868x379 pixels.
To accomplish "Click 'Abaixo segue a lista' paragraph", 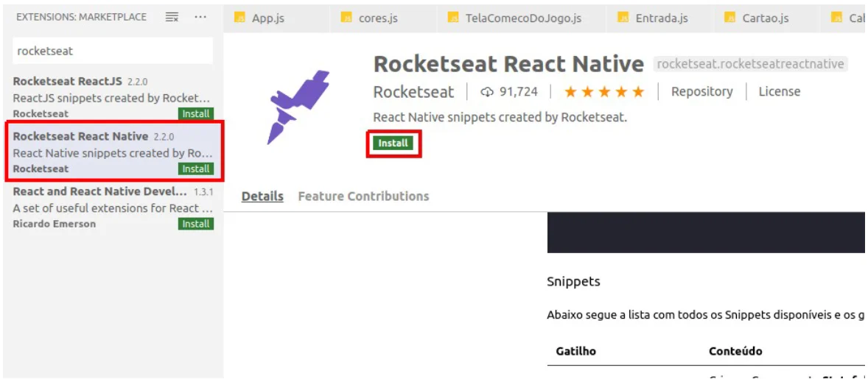I will [x=706, y=315].
